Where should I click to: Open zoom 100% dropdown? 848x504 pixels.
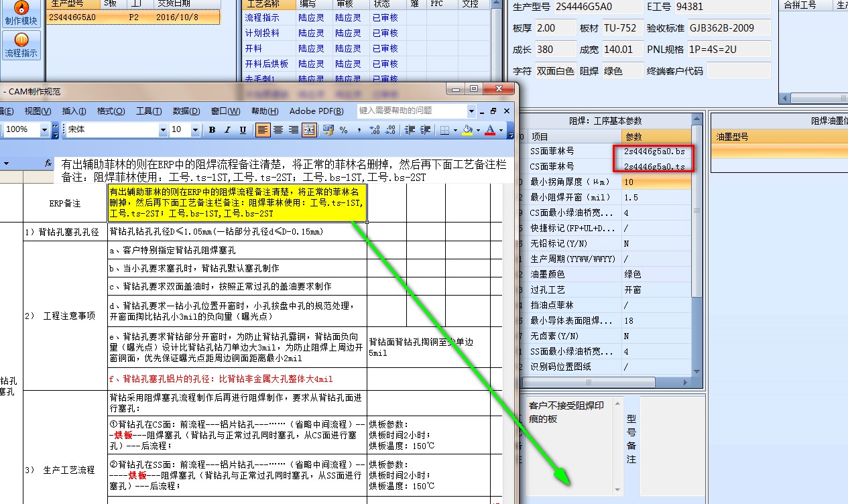[46, 129]
